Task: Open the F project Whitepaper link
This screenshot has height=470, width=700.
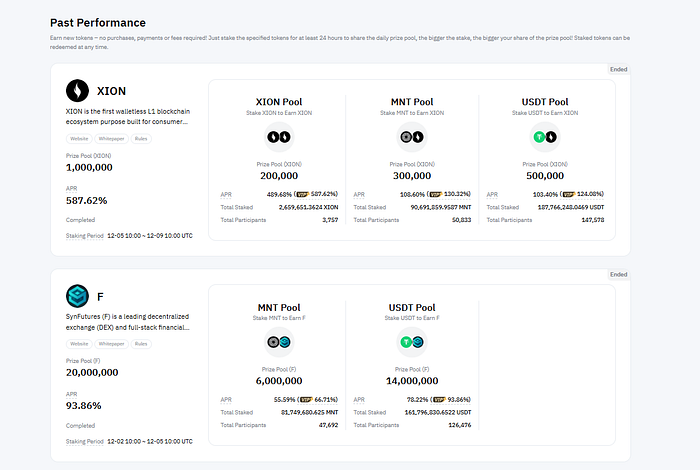Action: tap(112, 344)
